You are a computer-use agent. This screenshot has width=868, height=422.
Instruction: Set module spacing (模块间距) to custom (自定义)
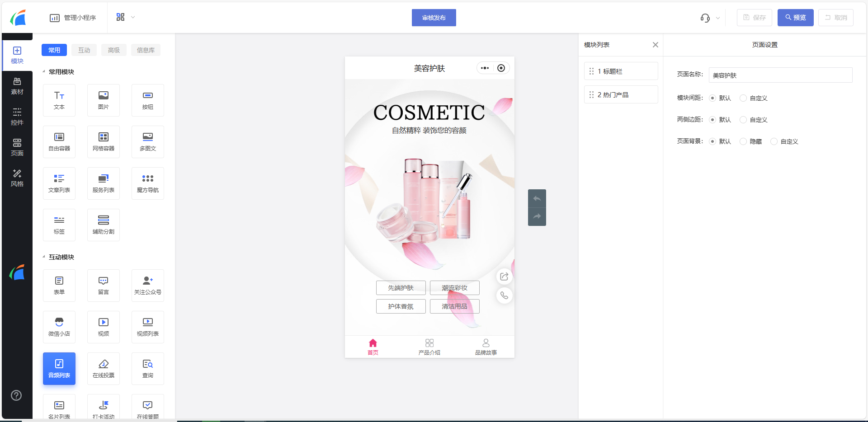coord(743,98)
